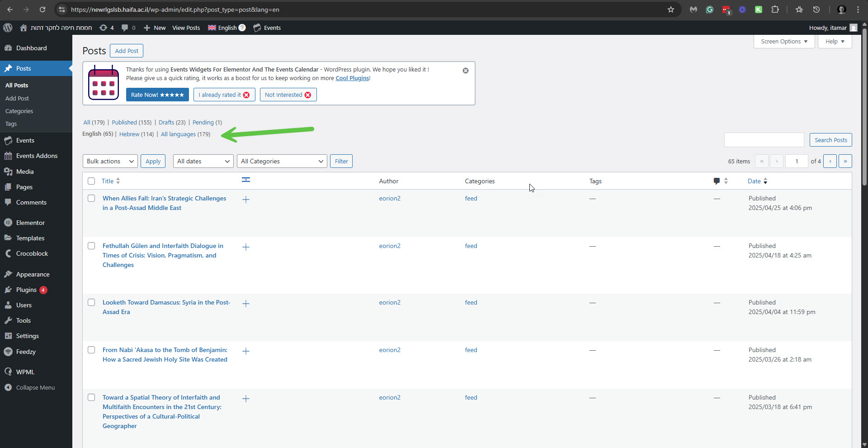Expand Screen Options panel

point(784,41)
